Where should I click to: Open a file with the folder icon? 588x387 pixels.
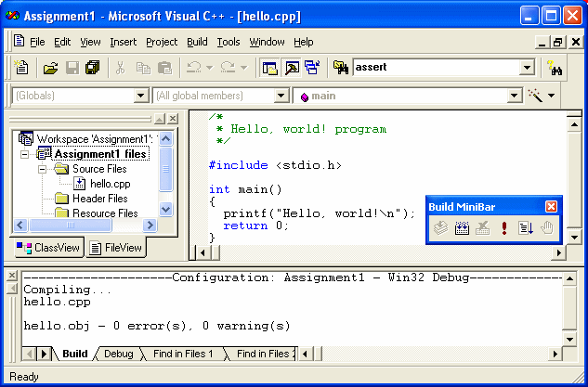[50, 68]
